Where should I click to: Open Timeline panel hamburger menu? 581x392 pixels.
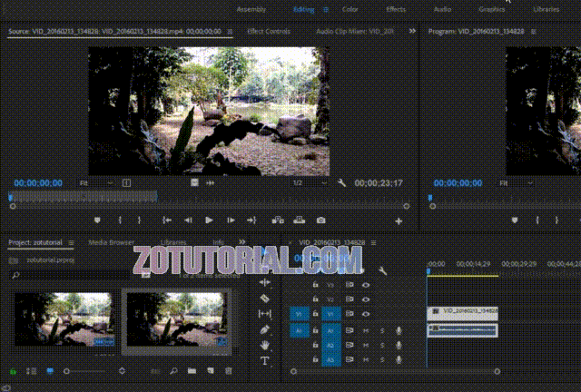click(x=373, y=242)
